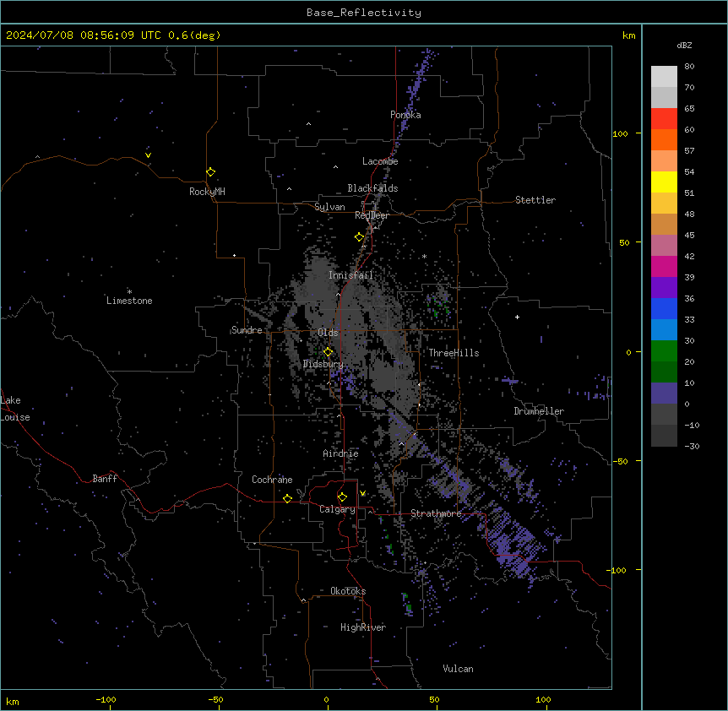728x711 pixels.
Task: Pick the light gray 70-80 dBZ swatch
Action: click(x=664, y=77)
